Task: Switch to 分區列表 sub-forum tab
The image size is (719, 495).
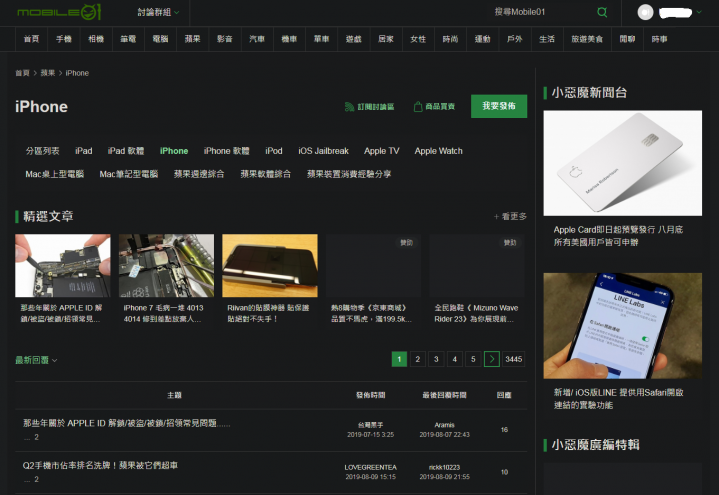Action: pos(43,151)
